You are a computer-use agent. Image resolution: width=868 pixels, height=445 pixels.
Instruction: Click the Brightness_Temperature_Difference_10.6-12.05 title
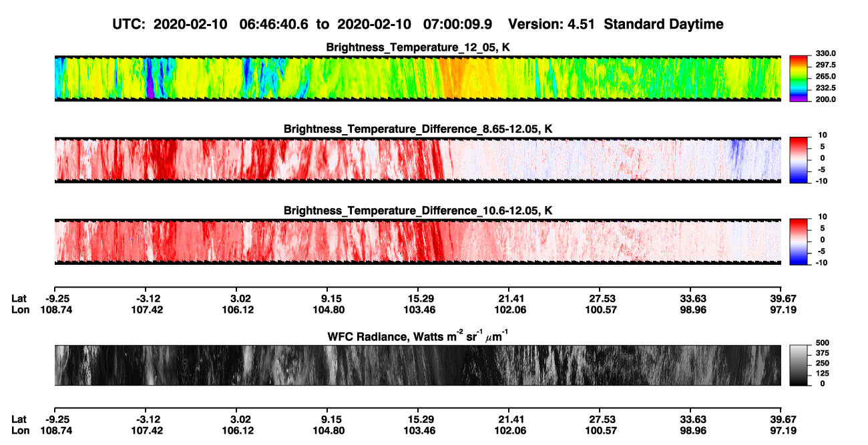point(418,211)
